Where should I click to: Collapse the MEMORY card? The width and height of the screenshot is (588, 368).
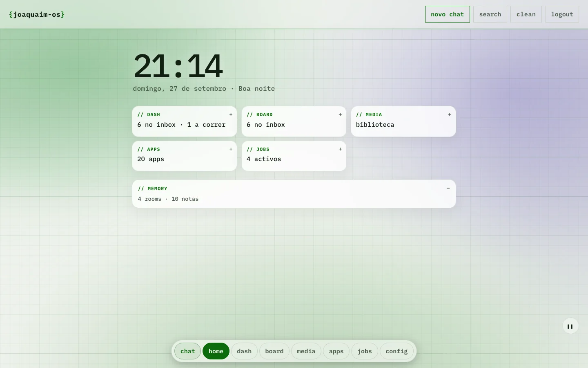click(x=448, y=188)
